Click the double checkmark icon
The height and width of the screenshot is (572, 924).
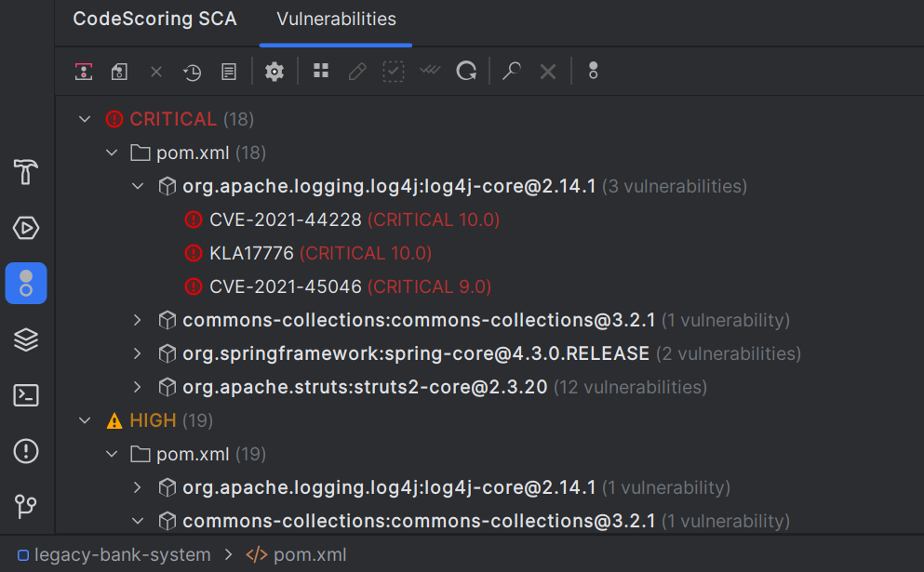(430, 70)
